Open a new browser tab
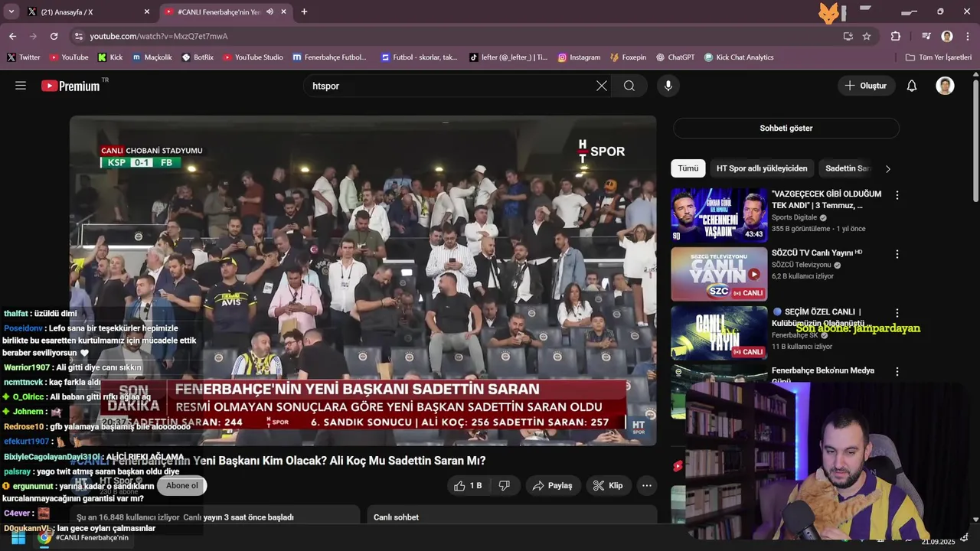The height and width of the screenshot is (551, 980). point(304,11)
